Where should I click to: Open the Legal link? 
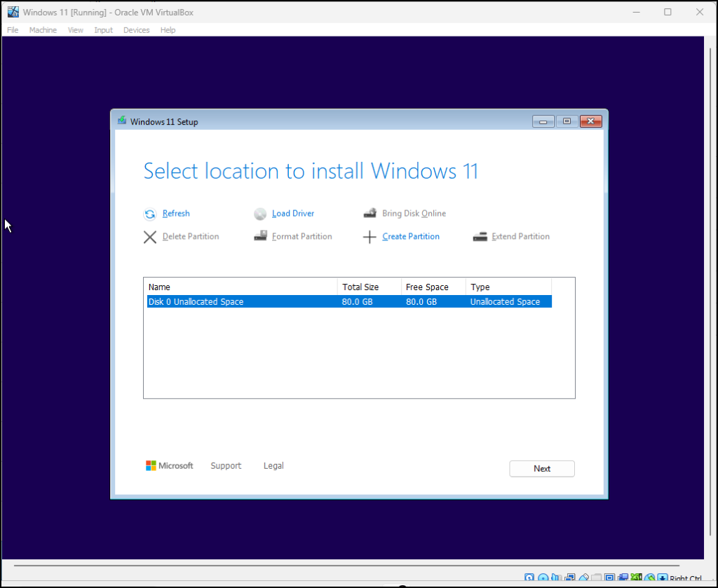pos(273,466)
